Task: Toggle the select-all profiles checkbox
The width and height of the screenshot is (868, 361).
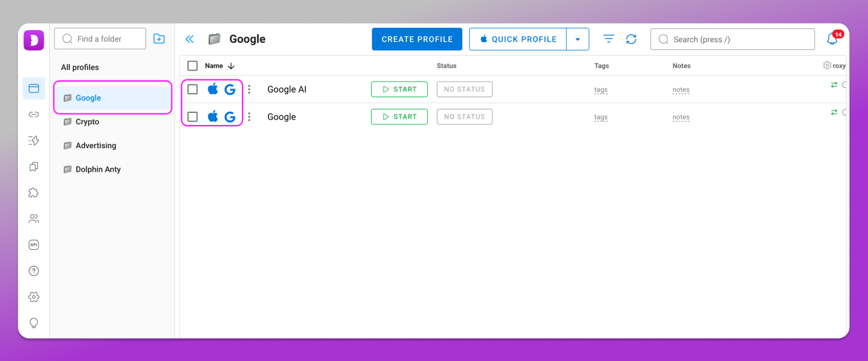Action: (x=193, y=66)
